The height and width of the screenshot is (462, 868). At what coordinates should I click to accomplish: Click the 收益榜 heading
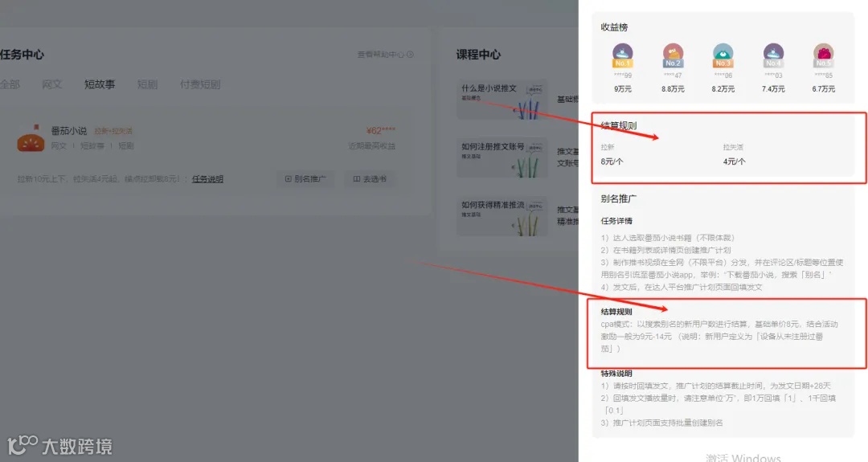tap(615, 27)
